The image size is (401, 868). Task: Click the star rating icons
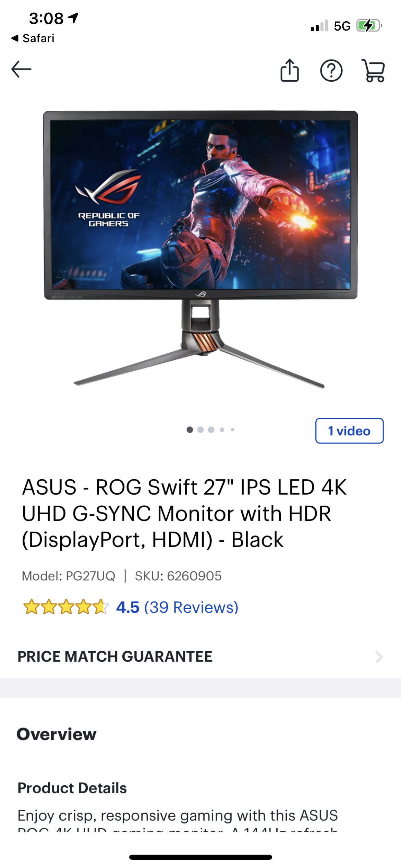[x=65, y=607]
